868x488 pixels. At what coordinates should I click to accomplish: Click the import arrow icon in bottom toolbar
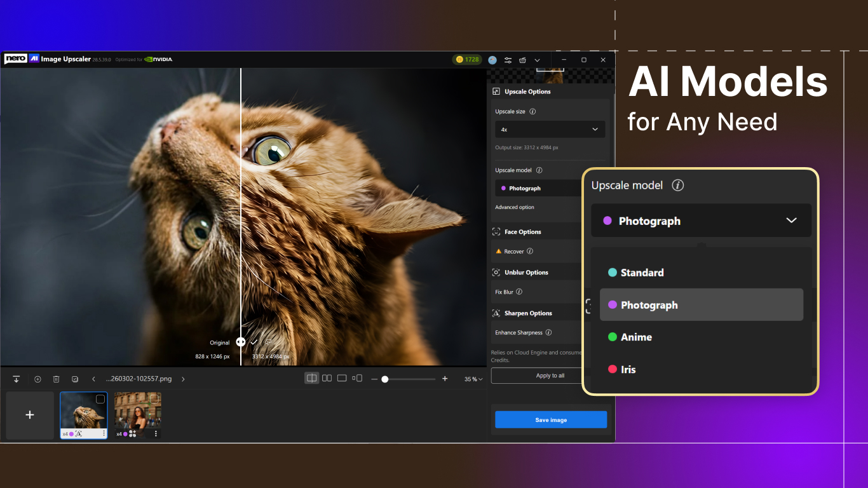click(x=17, y=379)
